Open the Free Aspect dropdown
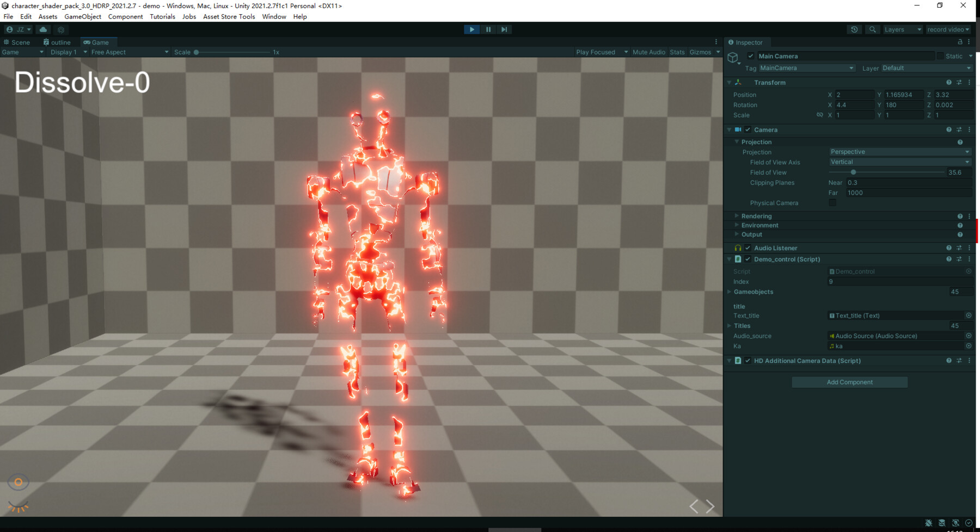The width and height of the screenshot is (980, 532). click(x=128, y=52)
